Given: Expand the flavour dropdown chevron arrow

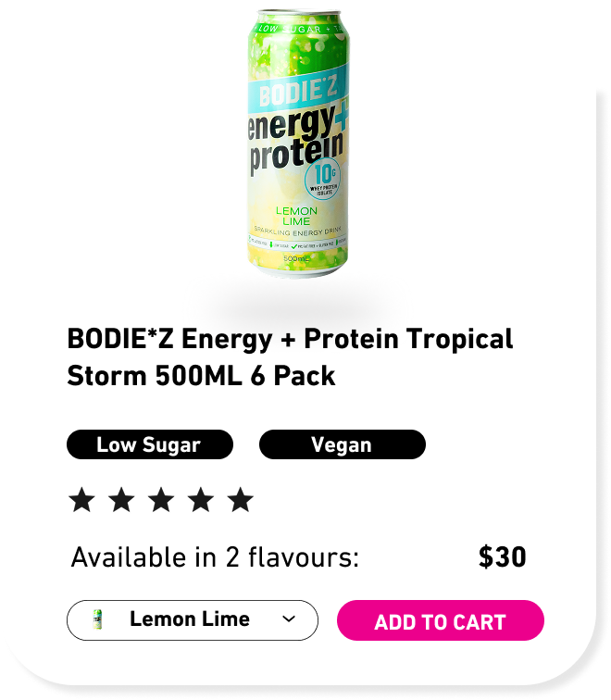Looking at the screenshot, I should pos(289,619).
